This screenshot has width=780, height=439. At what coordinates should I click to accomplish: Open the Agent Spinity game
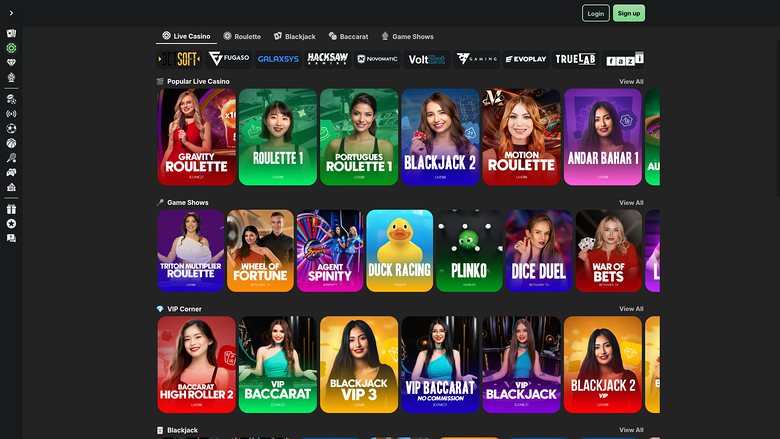pos(330,251)
